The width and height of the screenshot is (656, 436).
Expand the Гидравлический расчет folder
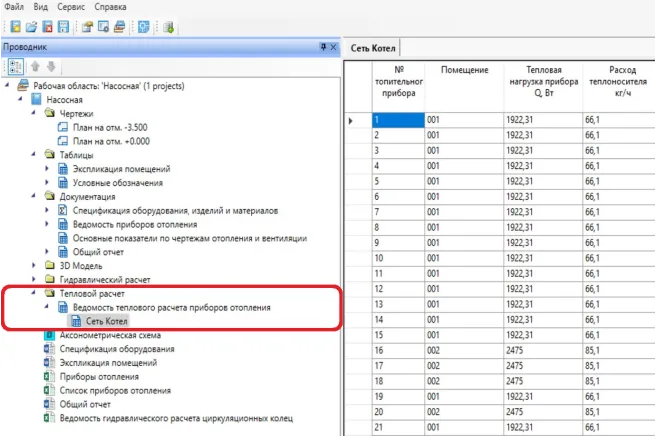pyautogui.click(x=33, y=279)
